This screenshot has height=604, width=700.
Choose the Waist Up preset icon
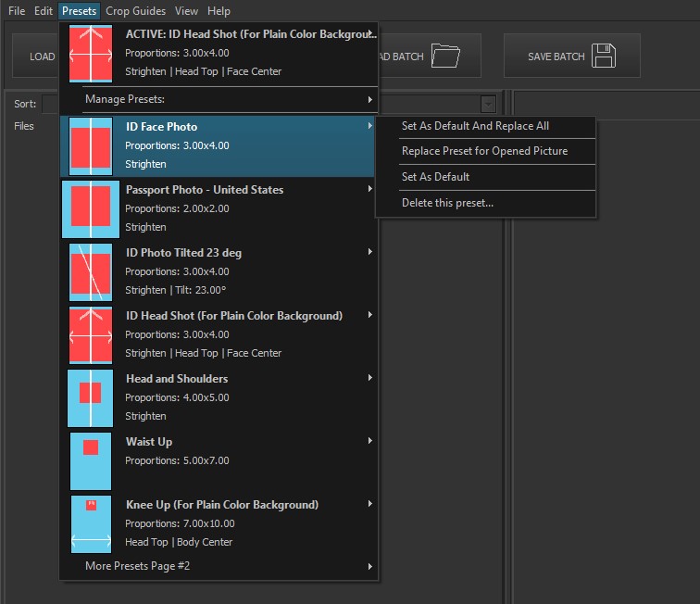coord(91,460)
